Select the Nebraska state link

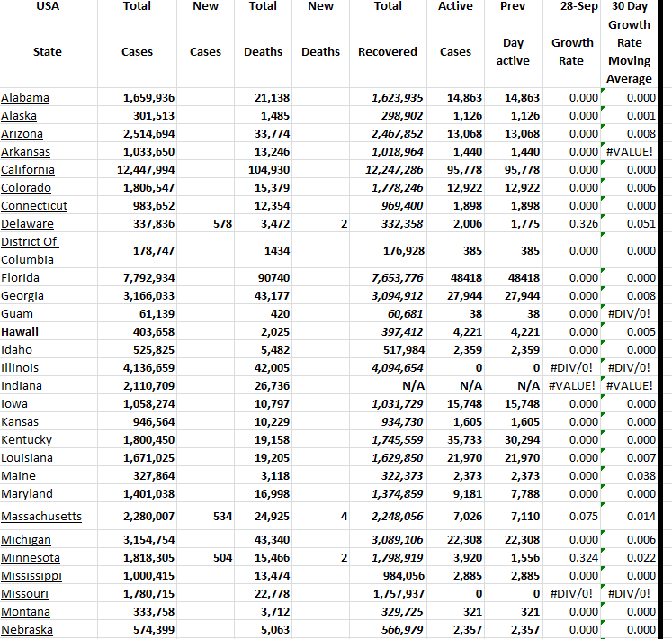(25, 629)
